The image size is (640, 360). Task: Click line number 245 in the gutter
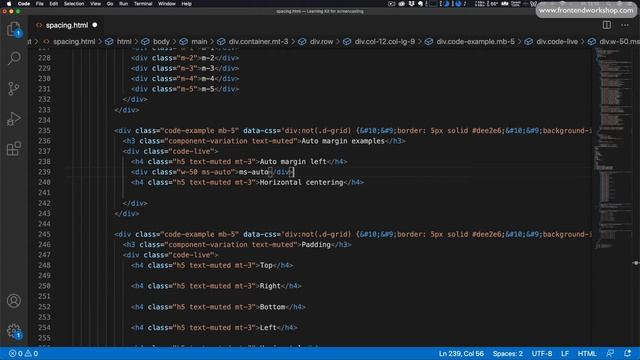click(44, 234)
